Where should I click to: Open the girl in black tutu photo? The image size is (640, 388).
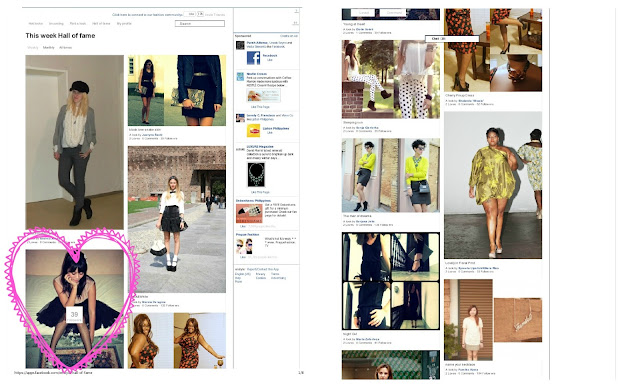pyautogui.click(x=74, y=309)
